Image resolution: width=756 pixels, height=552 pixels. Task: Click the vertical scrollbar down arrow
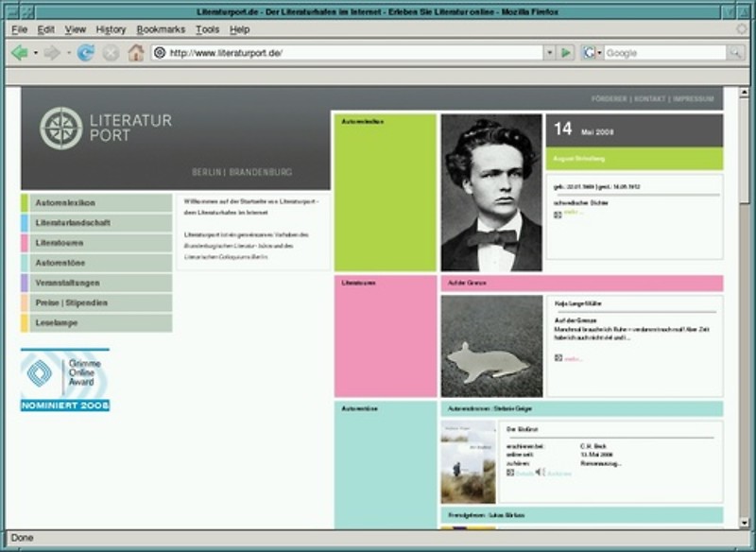744,523
